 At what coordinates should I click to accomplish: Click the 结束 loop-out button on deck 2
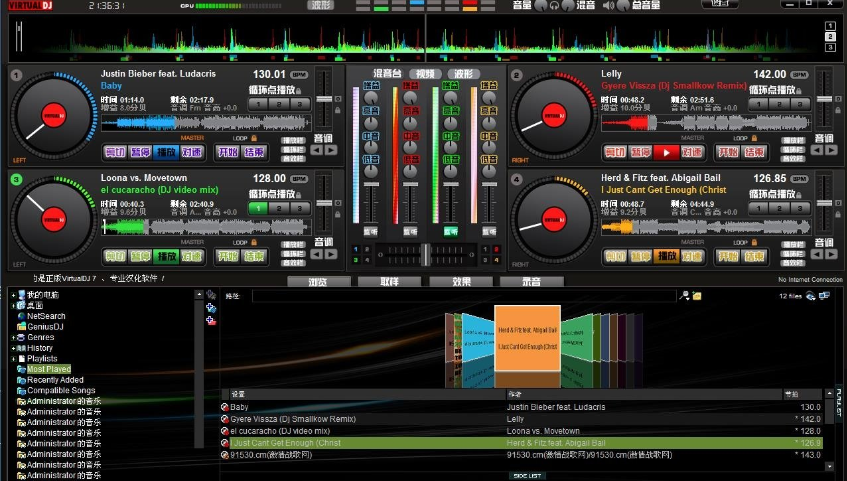pyautogui.click(x=755, y=152)
